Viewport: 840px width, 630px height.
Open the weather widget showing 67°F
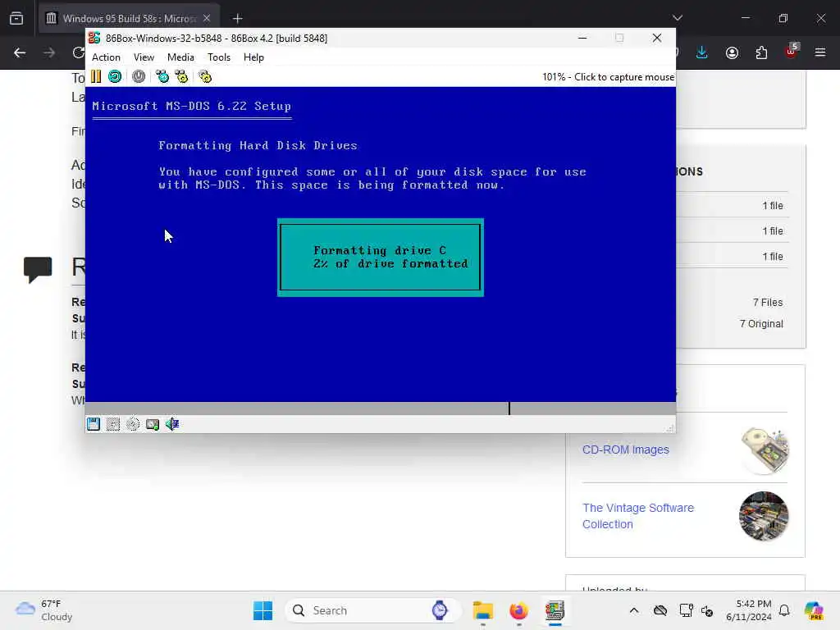[x=44, y=610]
